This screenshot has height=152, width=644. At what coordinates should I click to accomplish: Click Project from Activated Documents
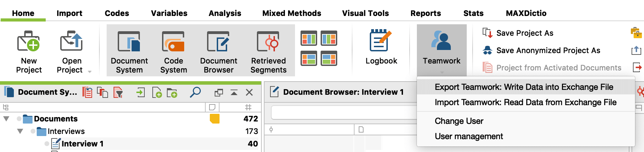click(x=552, y=68)
